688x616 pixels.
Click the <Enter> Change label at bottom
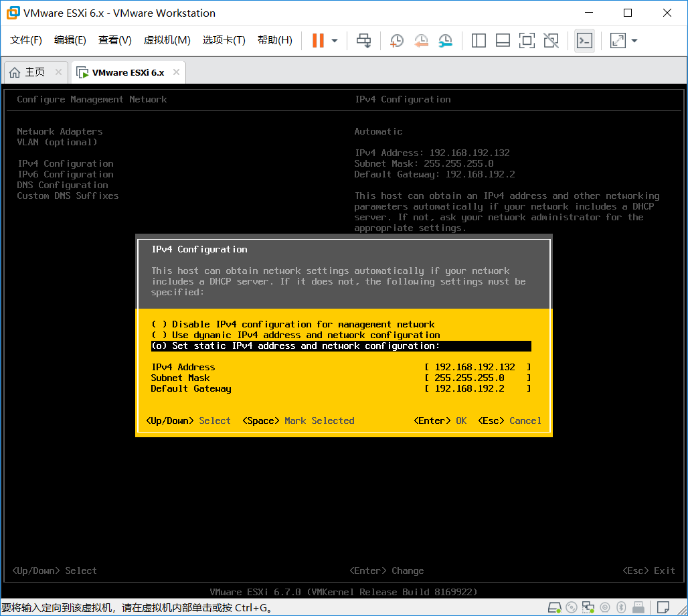[387, 570]
